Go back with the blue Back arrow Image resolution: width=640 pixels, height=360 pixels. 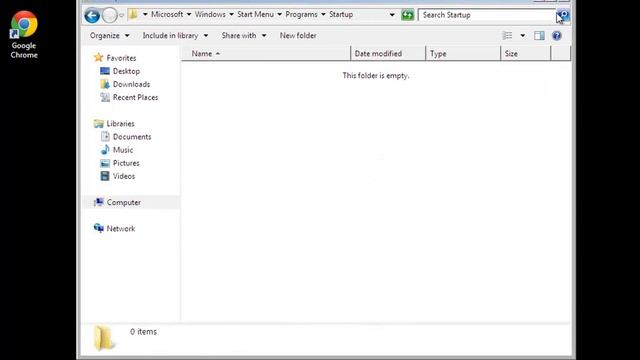[92, 16]
